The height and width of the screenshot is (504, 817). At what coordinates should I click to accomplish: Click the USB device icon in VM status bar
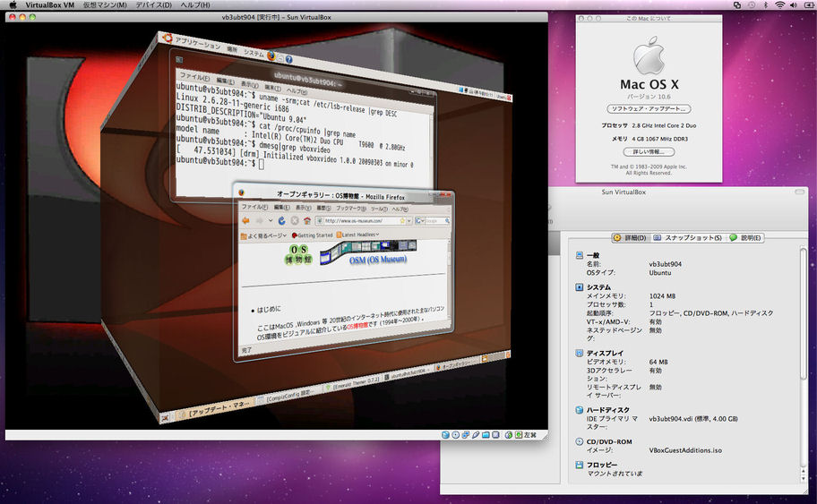(476, 435)
